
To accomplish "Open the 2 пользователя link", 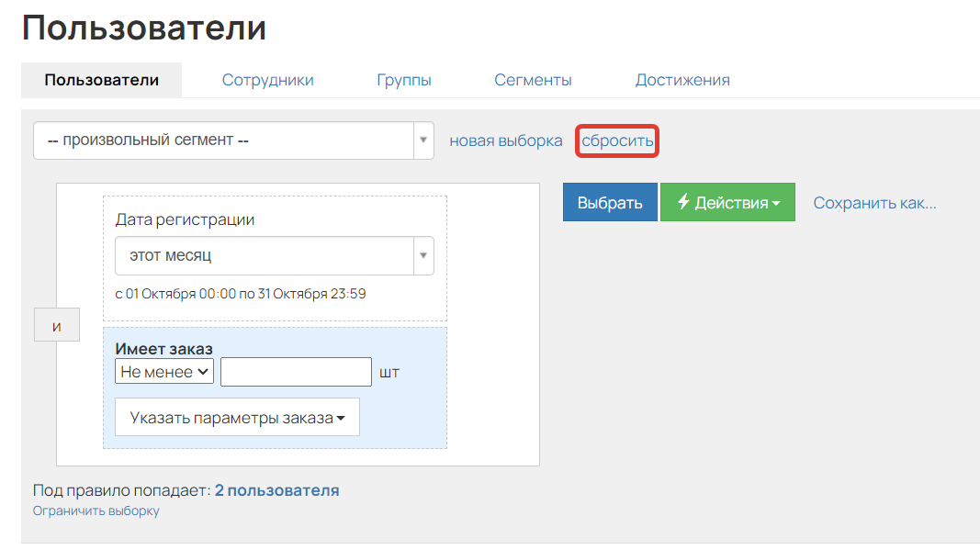I will pyautogui.click(x=276, y=490).
